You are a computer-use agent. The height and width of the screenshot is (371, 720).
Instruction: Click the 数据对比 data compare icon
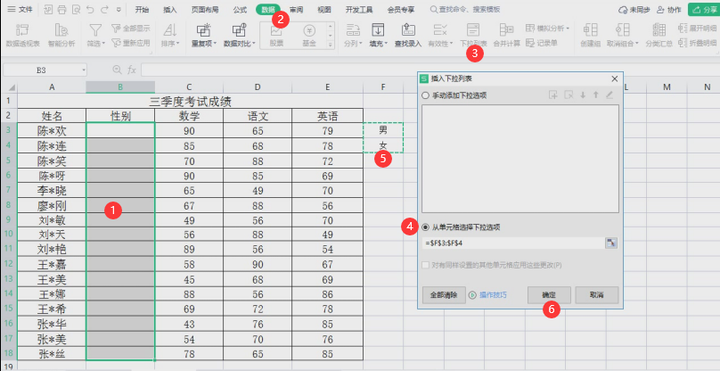point(239,30)
